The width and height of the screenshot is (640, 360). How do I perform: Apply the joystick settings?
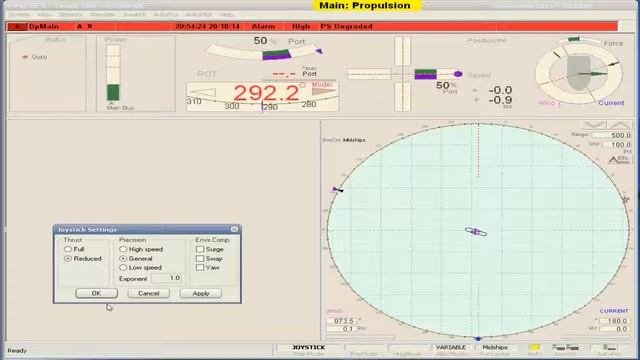click(x=201, y=293)
